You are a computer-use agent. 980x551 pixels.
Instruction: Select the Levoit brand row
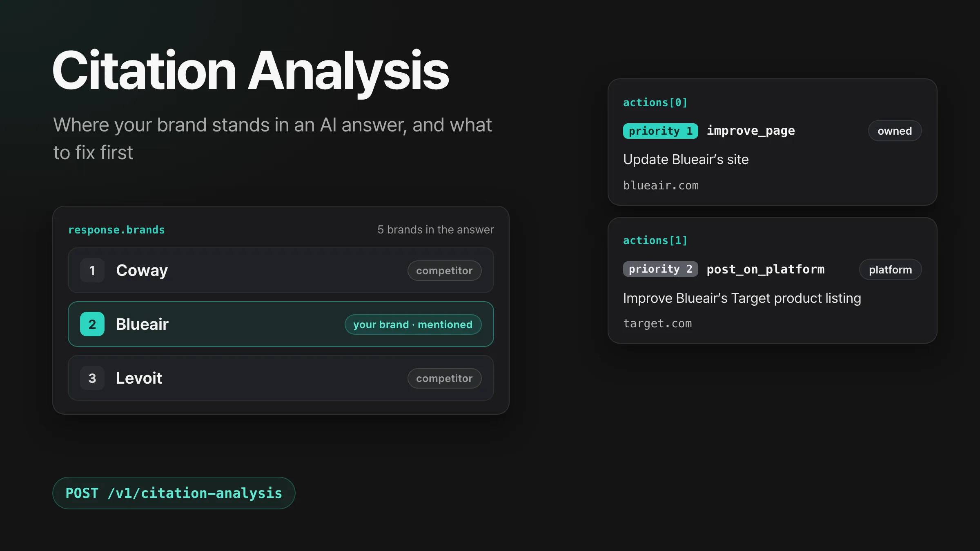coord(281,378)
